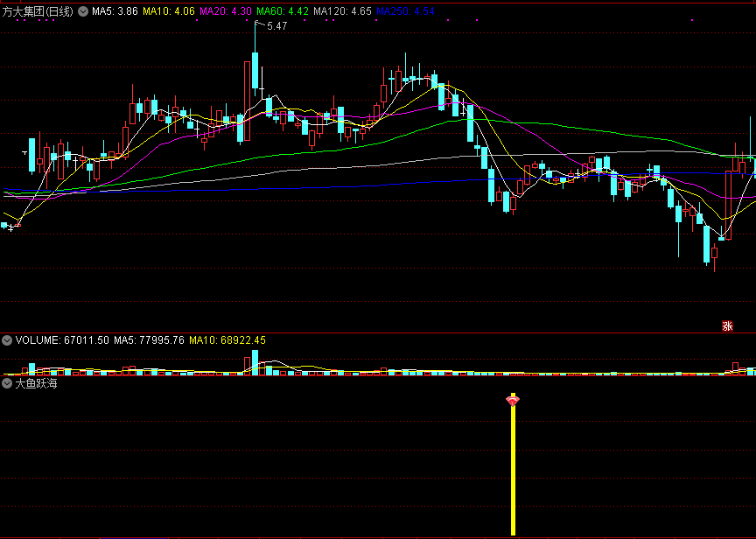
Task: Click the VOLUME: 67011.50 value
Action: [62, 340]
